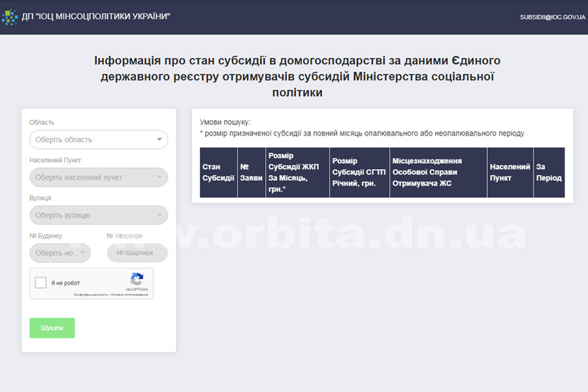This screenshot has height=392, width=588.
Task: Click the '№ Заяви' column header
Action: click(x=252, y=172)
